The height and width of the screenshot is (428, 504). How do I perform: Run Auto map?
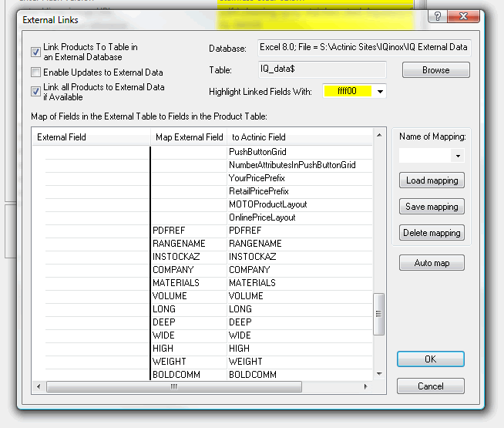coord(432,263)
